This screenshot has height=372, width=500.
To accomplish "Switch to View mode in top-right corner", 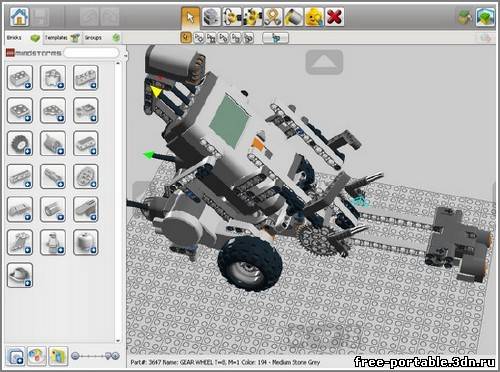I will coord(485,17).
